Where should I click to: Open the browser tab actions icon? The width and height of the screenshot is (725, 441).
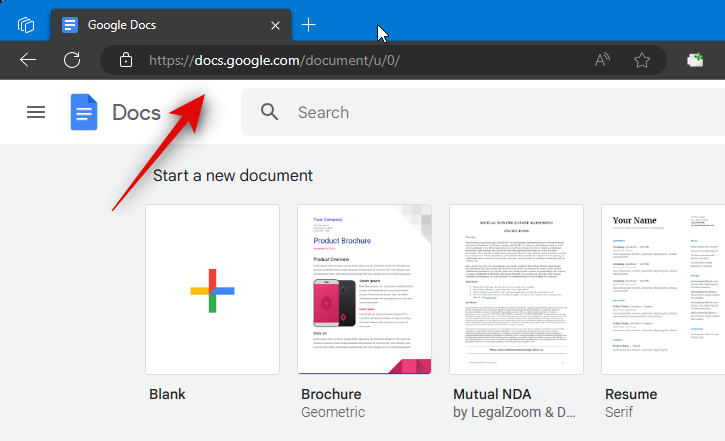coord(26,24)
